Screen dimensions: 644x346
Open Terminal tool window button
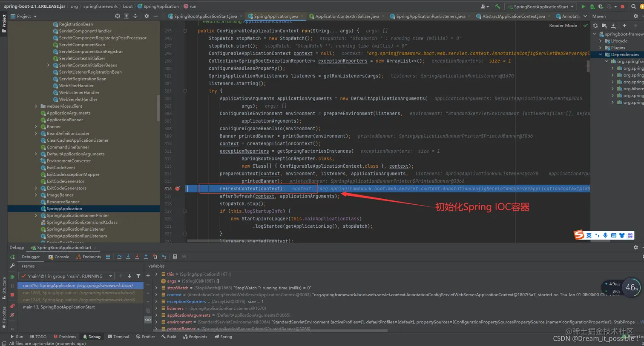(x=118, y=337)
